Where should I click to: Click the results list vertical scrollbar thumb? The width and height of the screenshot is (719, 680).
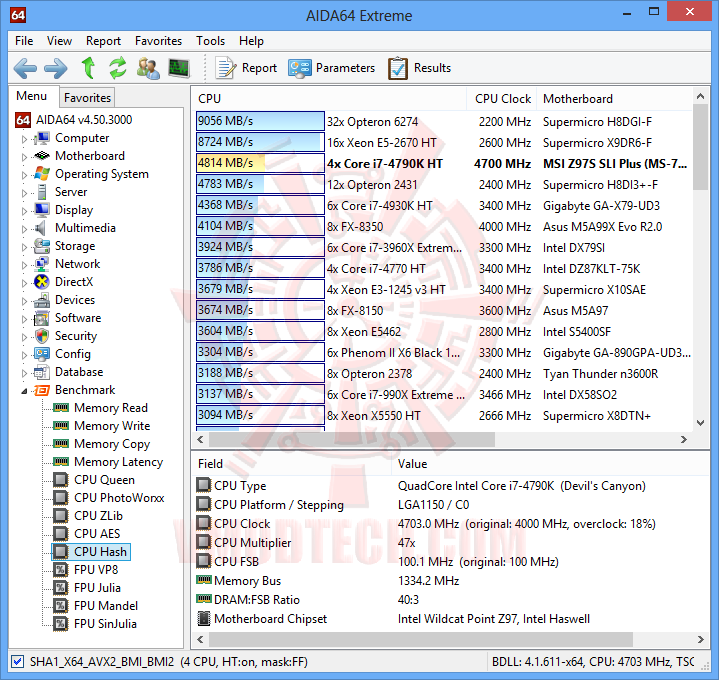tap(700, 147)
